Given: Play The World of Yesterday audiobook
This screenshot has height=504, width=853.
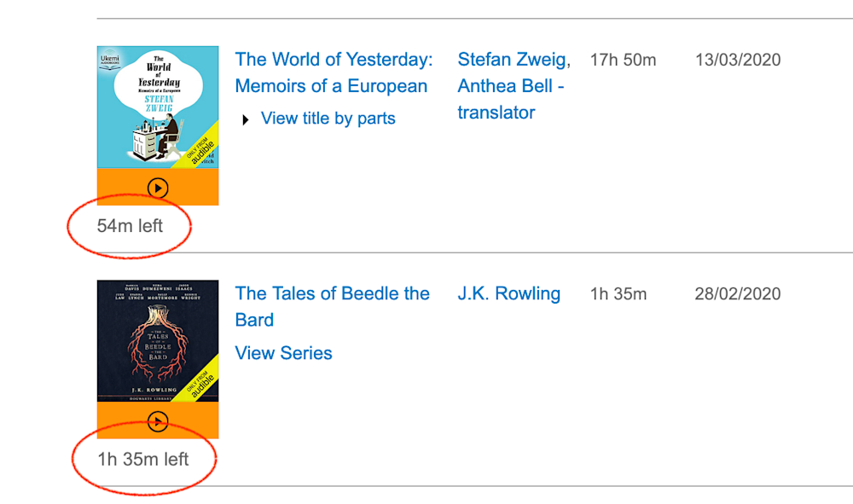Looking at the screenshot, I should click(158, 188).
